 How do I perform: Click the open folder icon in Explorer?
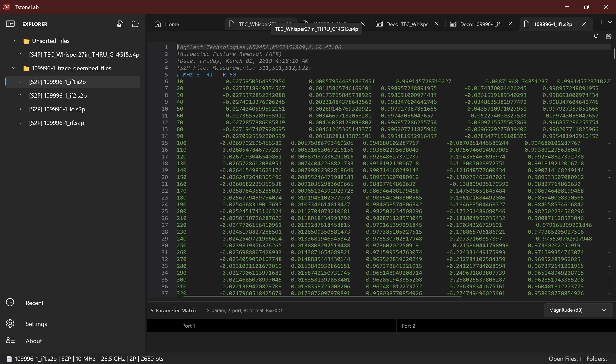pos(135,24)
